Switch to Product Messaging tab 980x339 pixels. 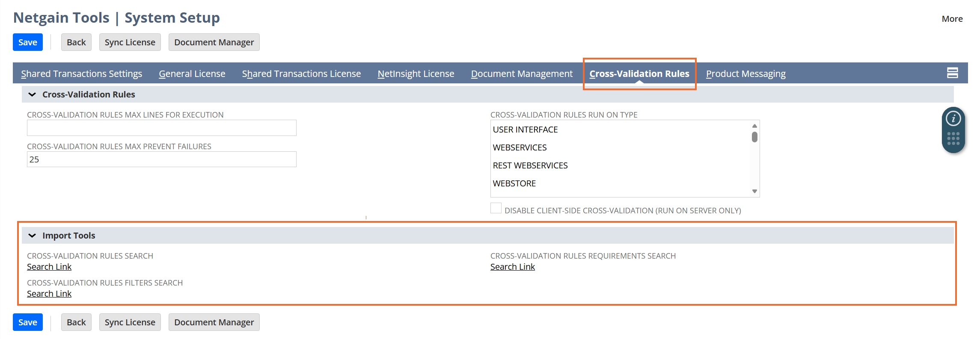click(x=746, y=74)
